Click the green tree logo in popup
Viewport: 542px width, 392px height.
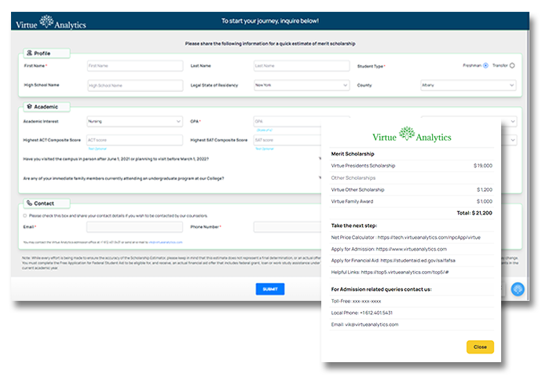[406, 134]
